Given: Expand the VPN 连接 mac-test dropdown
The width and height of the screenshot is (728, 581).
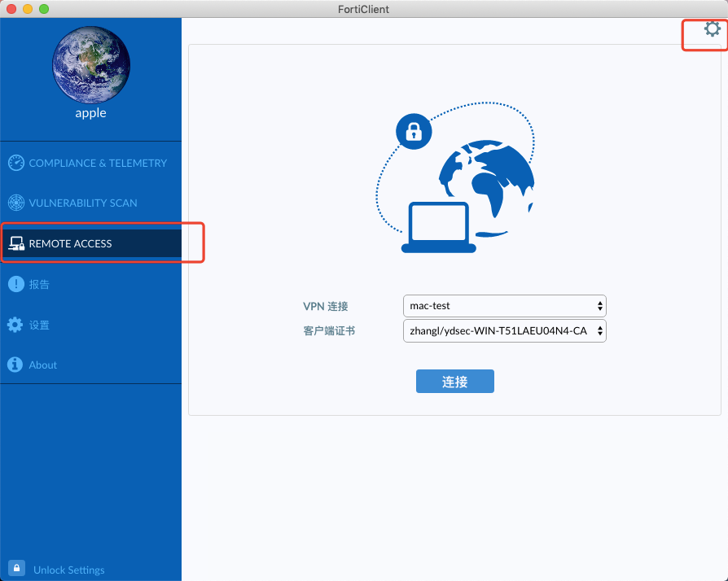Looking at the screenshot, I should point(505,306).
